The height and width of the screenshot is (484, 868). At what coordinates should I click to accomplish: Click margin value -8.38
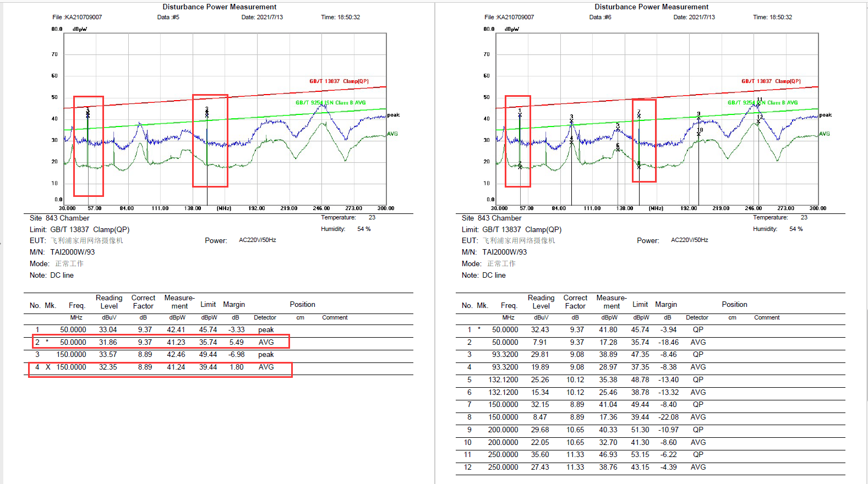tap(669, 367)
